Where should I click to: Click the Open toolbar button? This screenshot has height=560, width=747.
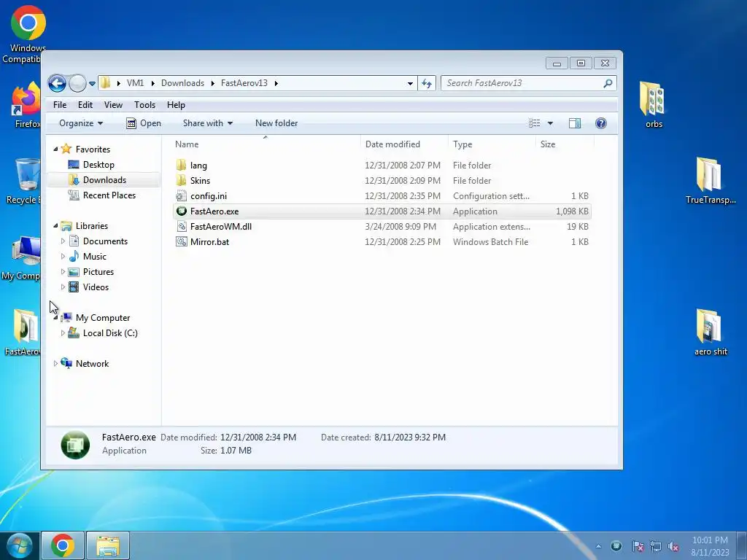144,123
